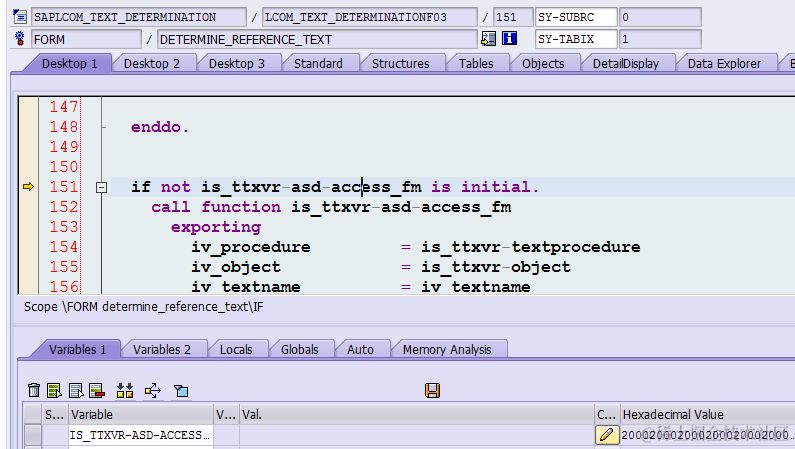The height and width of the screenshot is (449, 795).
Task: Open the Data Explorer tab
Action: click(x=724, y=63)
